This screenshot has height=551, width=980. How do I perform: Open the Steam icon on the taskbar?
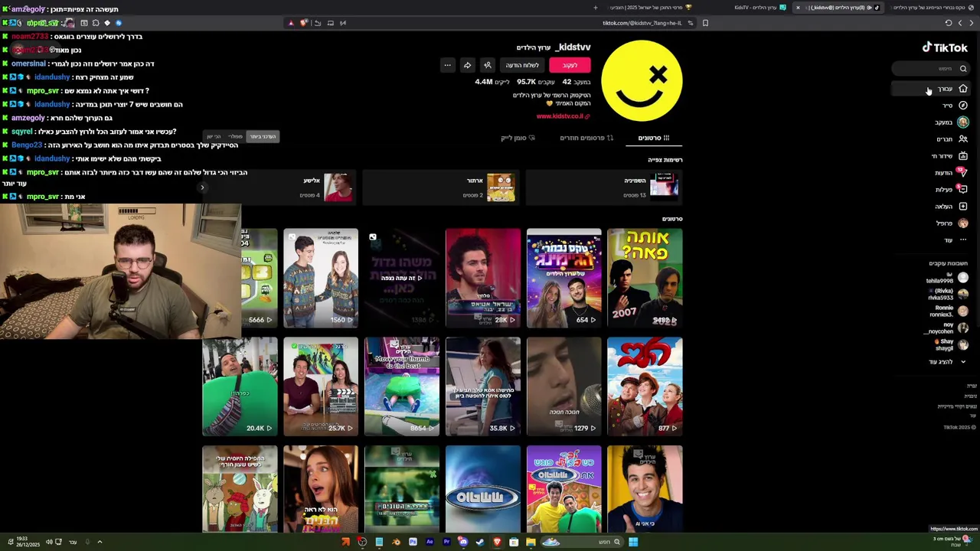pos(480,542)
